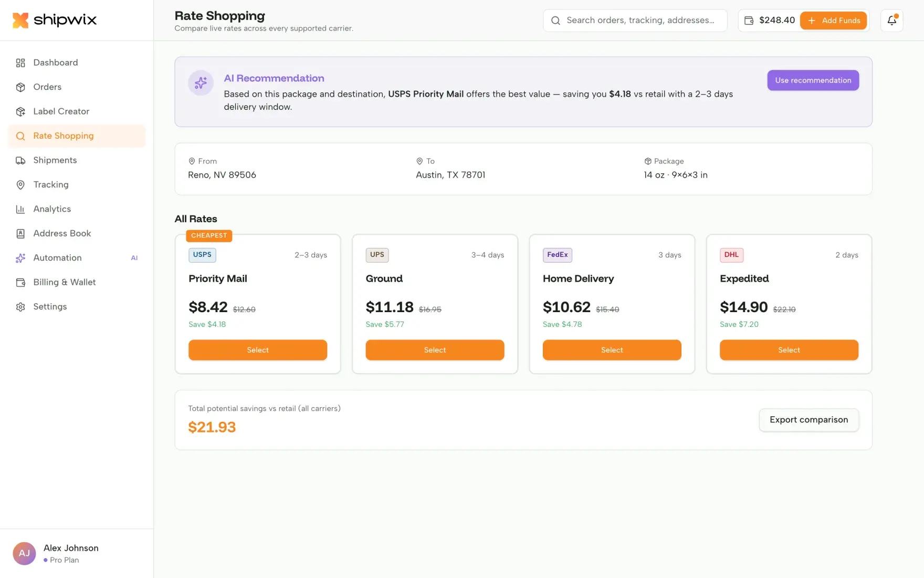Open Billing & Wallet

click(x=77, y=283)
